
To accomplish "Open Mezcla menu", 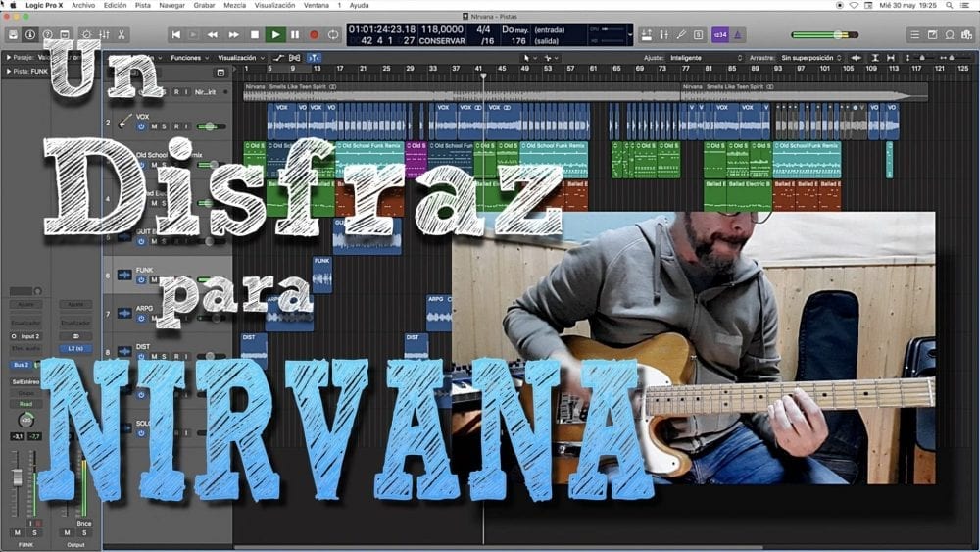I will (x=234, y=5).
